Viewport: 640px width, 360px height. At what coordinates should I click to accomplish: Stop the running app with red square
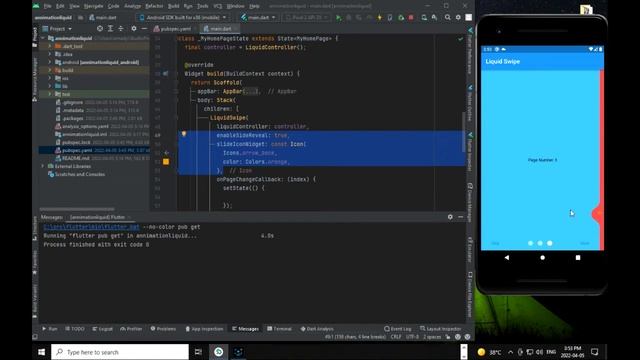pos(411,18)
